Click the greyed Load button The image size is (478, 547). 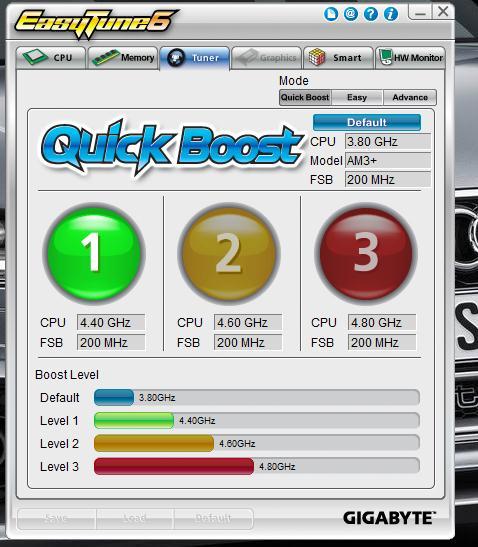[135, 519]
